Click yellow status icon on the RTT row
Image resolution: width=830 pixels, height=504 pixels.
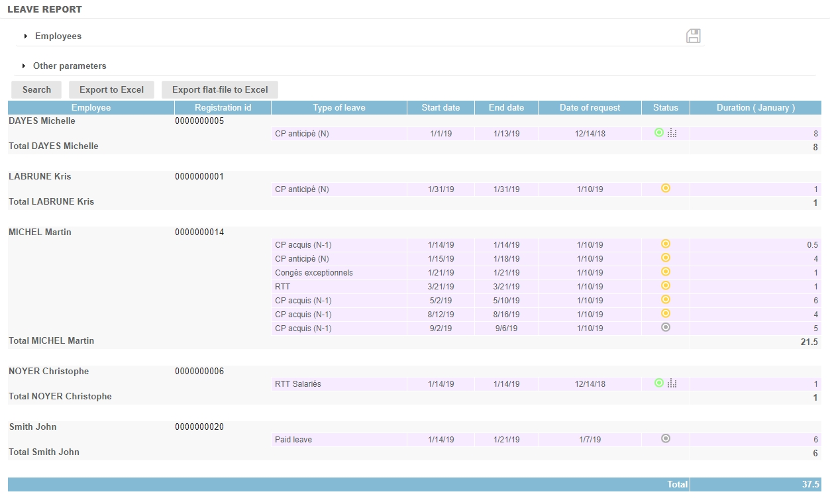pyautogui.click(x=666, y=285)
